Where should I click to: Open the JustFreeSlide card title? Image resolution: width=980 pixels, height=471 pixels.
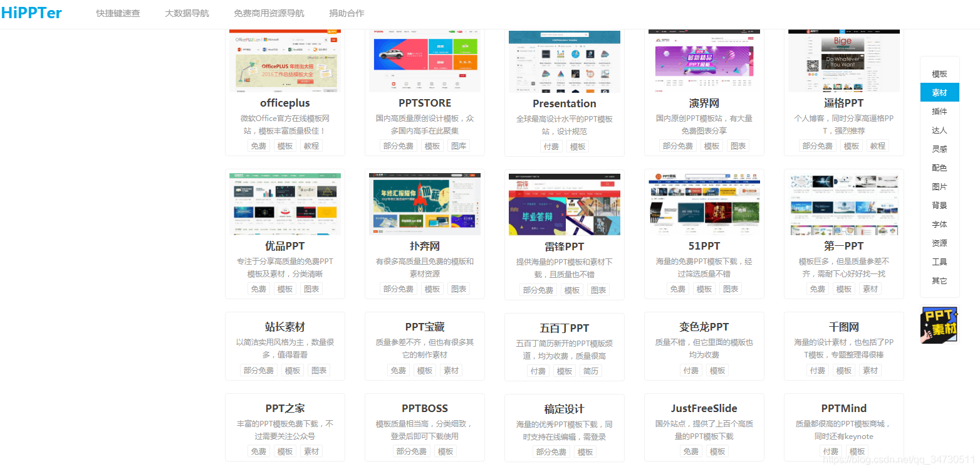pyautogui.click(x=704, y=408)
